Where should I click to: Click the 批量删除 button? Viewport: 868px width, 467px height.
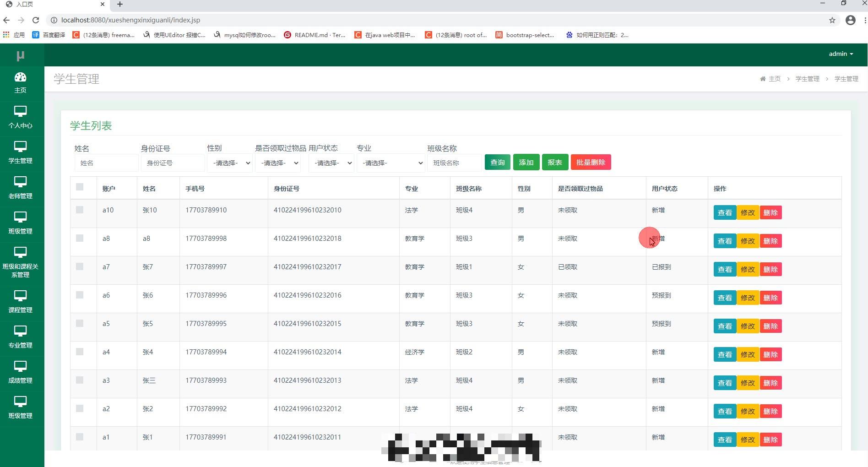(x=591, y=162)
